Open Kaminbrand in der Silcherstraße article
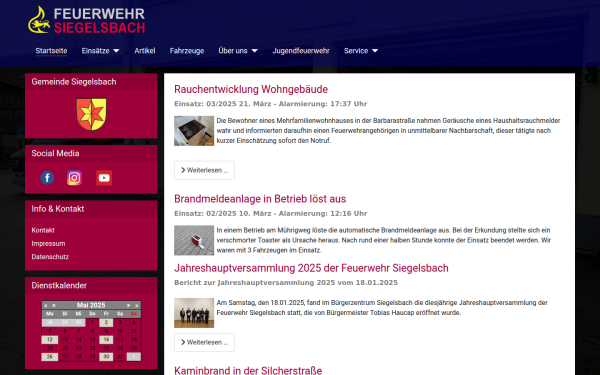600x375 pixels. tap(248, 370)
